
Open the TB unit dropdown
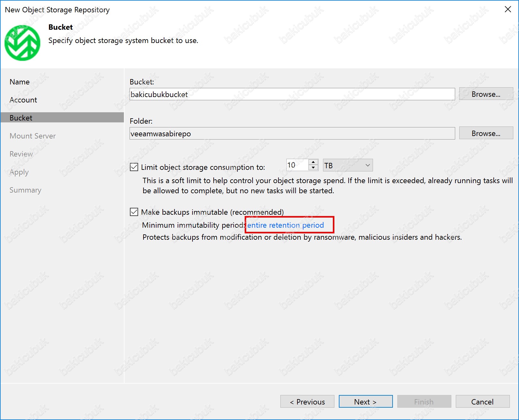[348, 165]
